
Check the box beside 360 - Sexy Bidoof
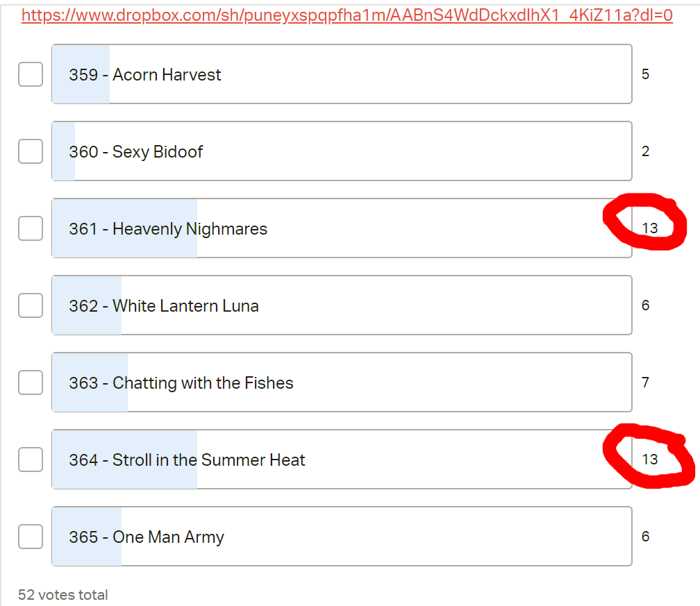tap(31, 151)
